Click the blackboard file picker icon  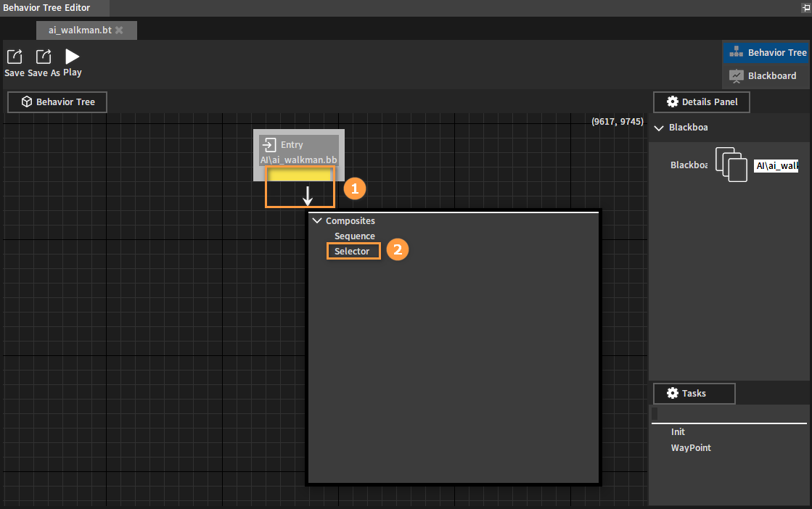[731, 165]
